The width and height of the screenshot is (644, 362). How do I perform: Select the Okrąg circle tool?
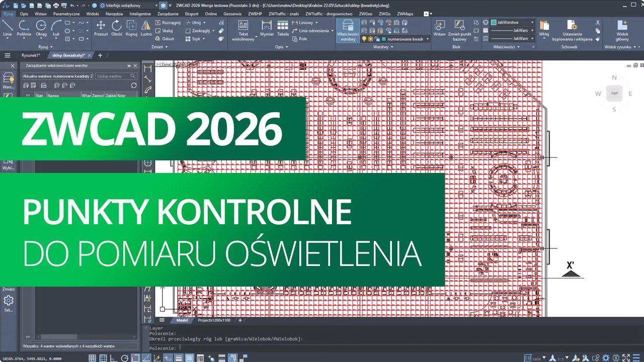pos(41,28)
